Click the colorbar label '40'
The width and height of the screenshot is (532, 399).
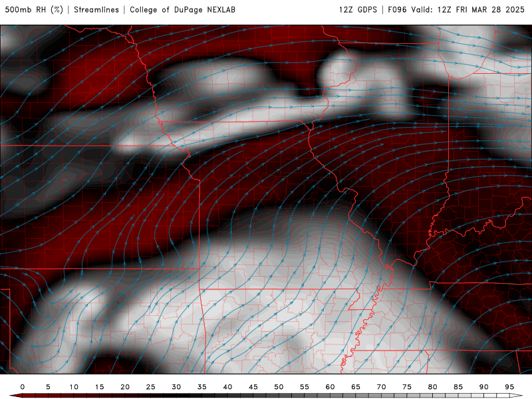click(227, 387)
